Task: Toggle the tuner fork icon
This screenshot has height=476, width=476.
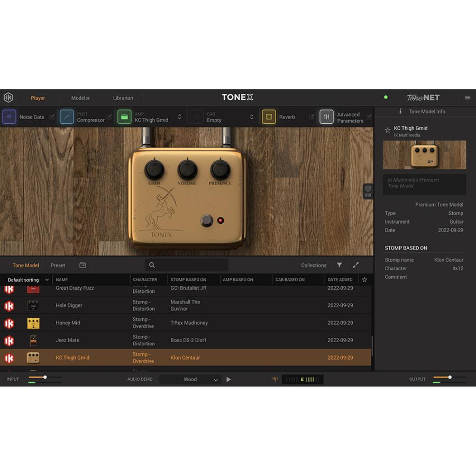Action: pos(275,379)
